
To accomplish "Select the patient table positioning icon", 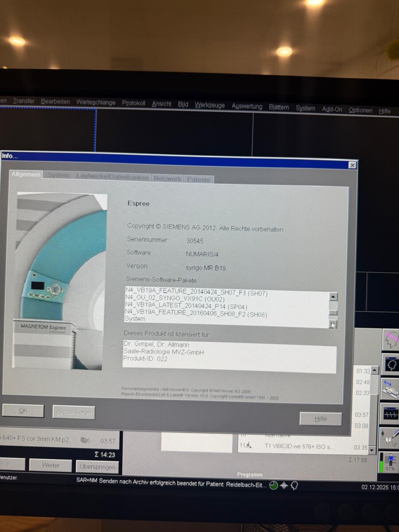I will (391, 388).
